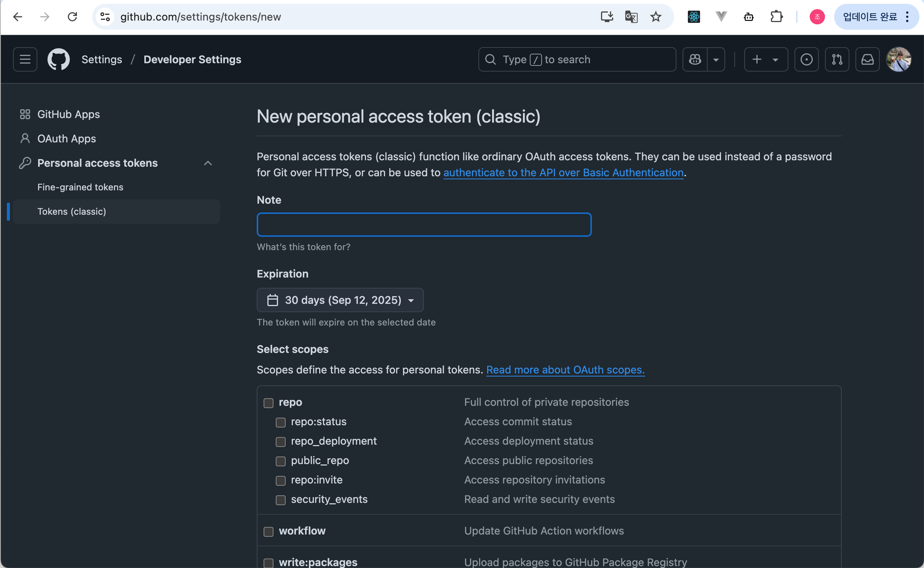Enable the repo scope checkbox
The height and width of the screenshot is (568, 924).
coord(269,403)
